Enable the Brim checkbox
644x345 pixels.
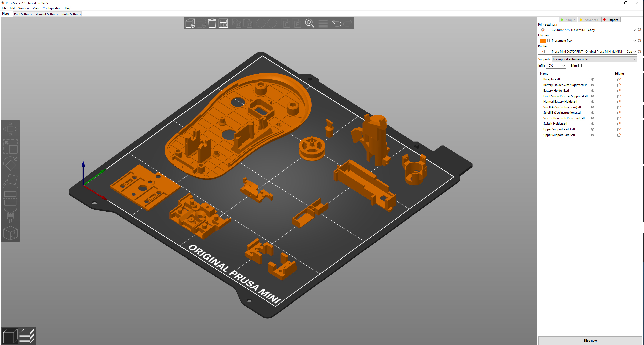pyautogui.click(x=580, y=66)
